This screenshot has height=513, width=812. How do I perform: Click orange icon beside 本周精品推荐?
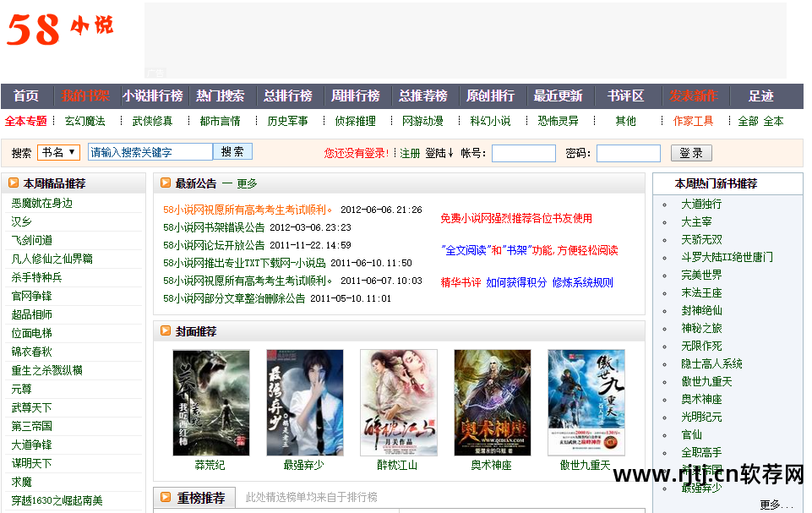click(14, 183)
